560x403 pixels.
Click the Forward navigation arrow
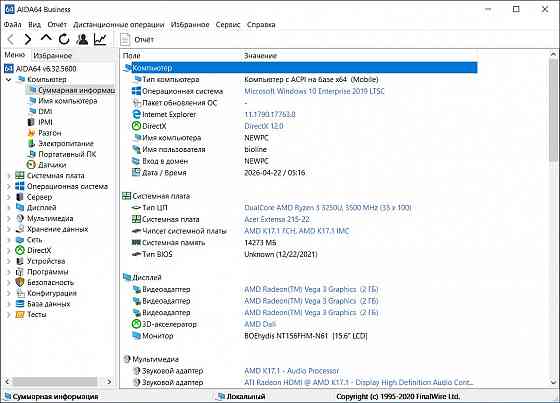pyautogui.click(x=28, y=39)
